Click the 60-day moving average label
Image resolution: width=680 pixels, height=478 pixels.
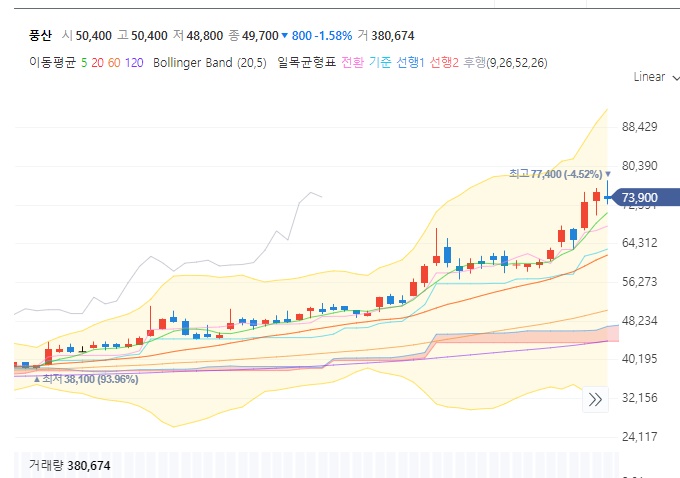[114, 63]
